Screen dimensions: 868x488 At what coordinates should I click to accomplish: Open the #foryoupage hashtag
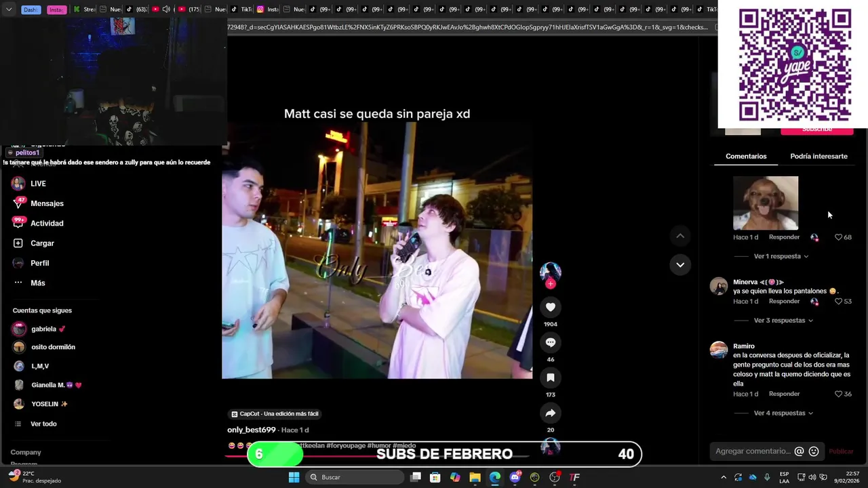point(345,445)
